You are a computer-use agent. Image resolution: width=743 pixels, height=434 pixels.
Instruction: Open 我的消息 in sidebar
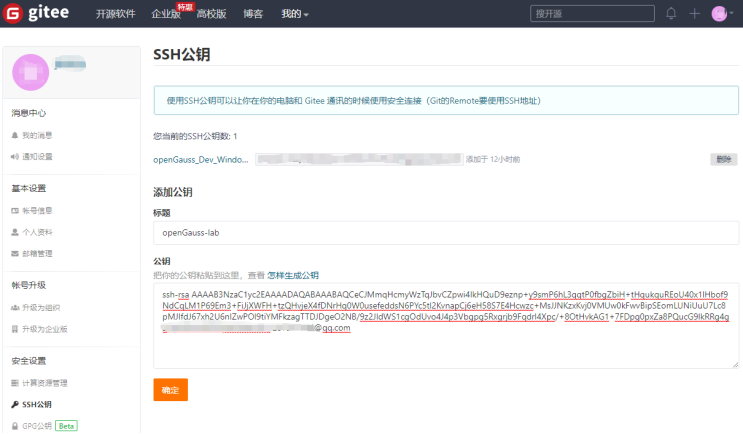click(x=37, y=136)
